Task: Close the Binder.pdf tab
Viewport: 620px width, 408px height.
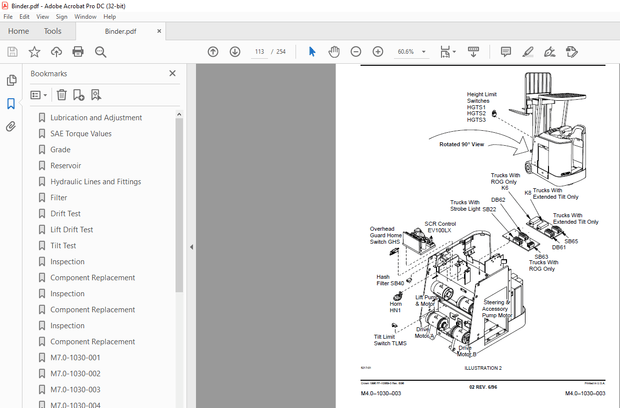Action: [159, 31]
